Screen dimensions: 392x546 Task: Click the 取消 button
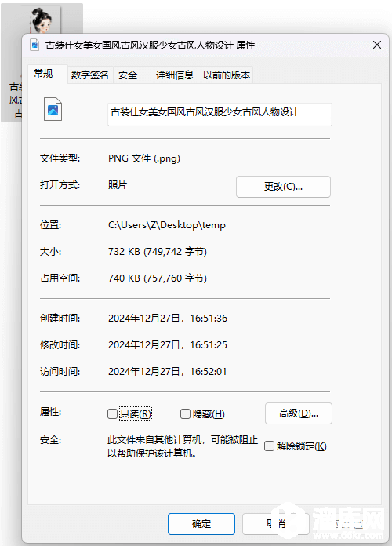276,524
